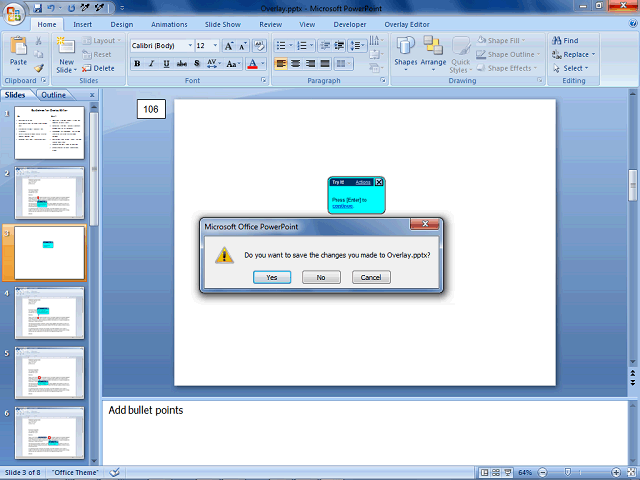Open Line Spacing dropdown
Image resolution: width=640 pixels, height=480 pixels.
point(357,46)
